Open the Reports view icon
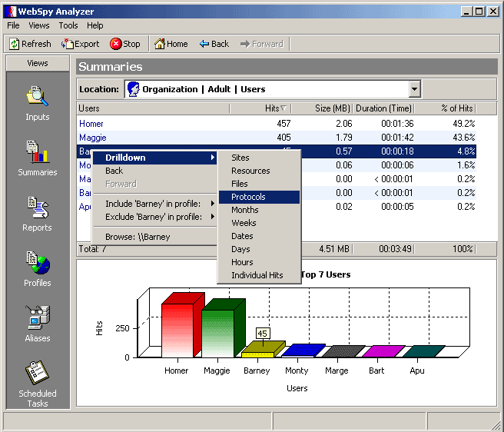Screen dimensions: 504x432 38,207
